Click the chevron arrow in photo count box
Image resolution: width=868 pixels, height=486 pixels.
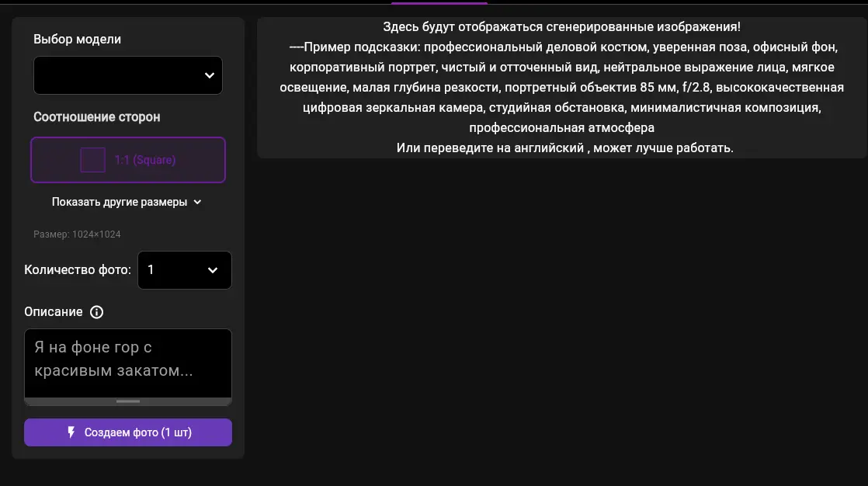(213, 270)
